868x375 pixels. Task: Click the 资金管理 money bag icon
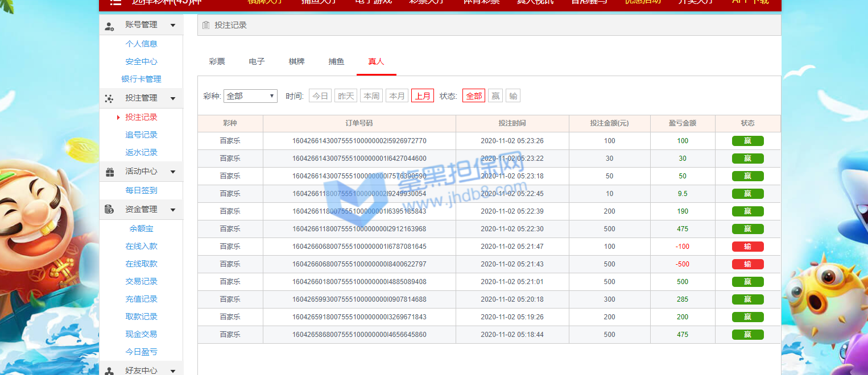109,210
